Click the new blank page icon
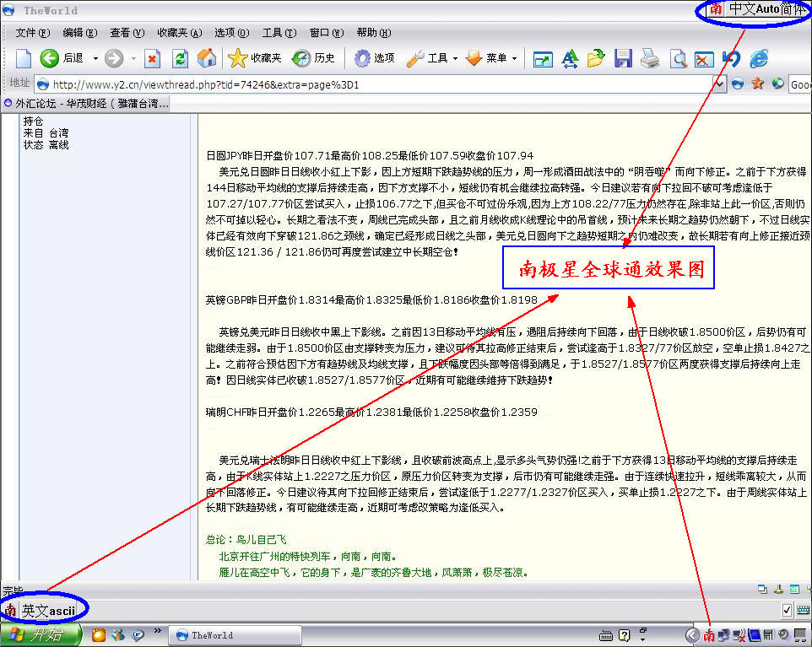The image size is (812, 647). [24, 58]
